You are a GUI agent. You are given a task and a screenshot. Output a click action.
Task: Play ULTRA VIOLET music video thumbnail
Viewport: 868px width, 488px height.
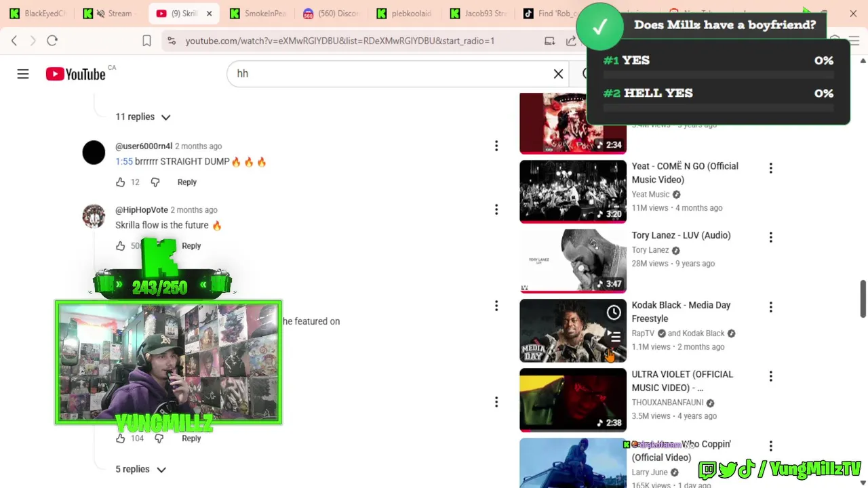click(573, 399)
